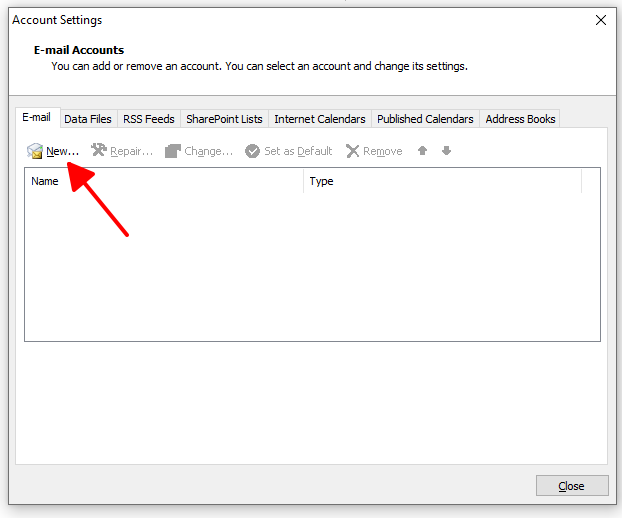Open the RSS Feeds tab
The image size is (622, 518).
[149, 119]
